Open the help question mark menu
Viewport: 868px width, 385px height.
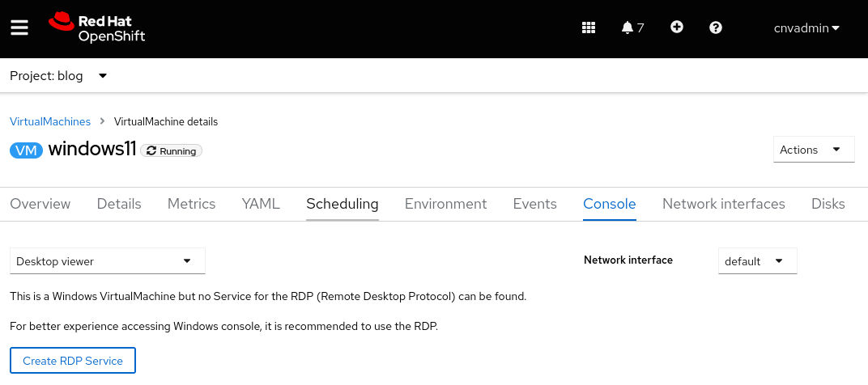716,27
